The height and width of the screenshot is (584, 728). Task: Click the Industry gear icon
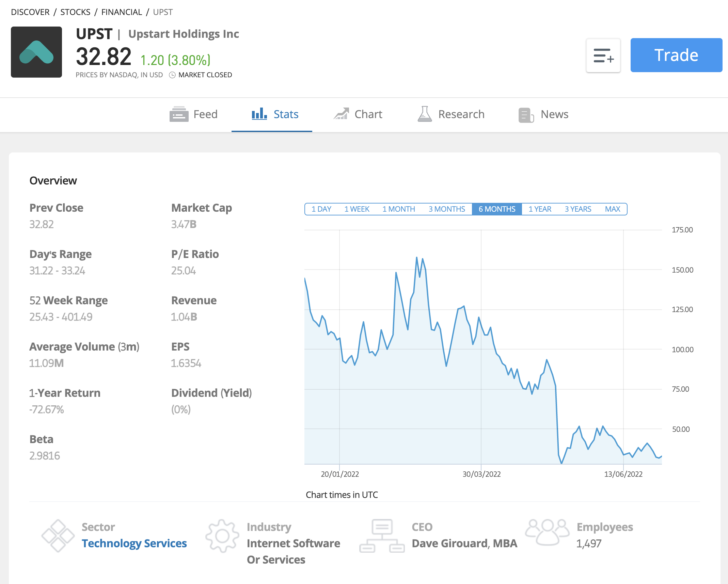click(222, 536)
